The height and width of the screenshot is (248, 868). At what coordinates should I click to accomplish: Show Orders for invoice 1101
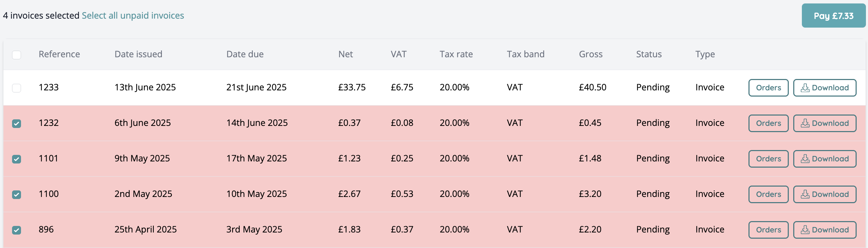coord(768,159)
